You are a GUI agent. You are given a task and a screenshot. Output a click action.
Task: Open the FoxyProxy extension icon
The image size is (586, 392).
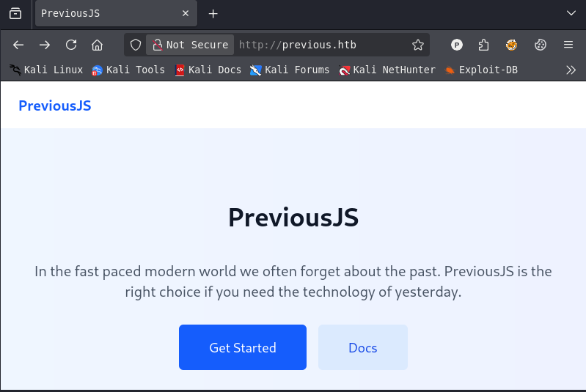[x=511, y=45]
